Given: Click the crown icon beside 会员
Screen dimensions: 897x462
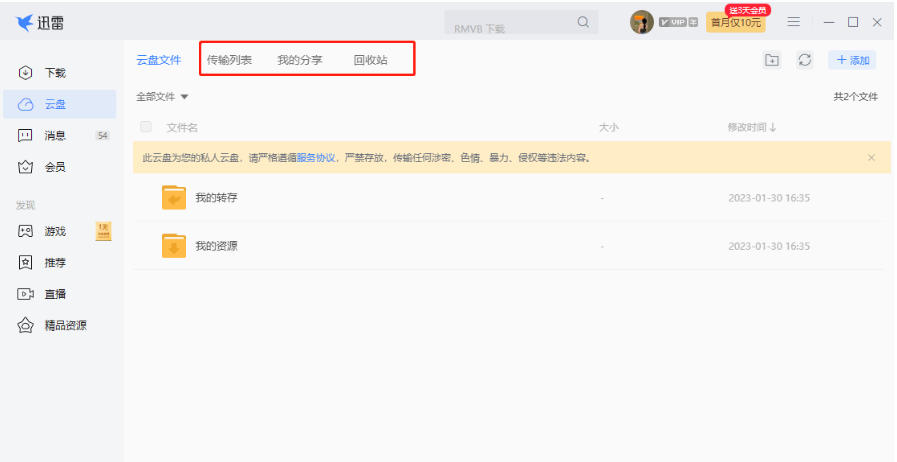Looking at the screenshot, I should tap(25, 167).
